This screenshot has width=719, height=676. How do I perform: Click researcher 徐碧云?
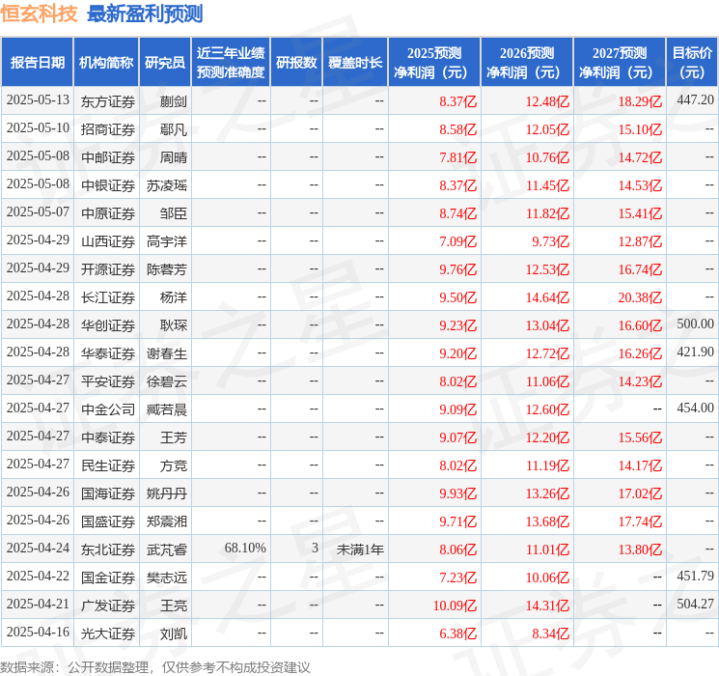tap(166, 381)
